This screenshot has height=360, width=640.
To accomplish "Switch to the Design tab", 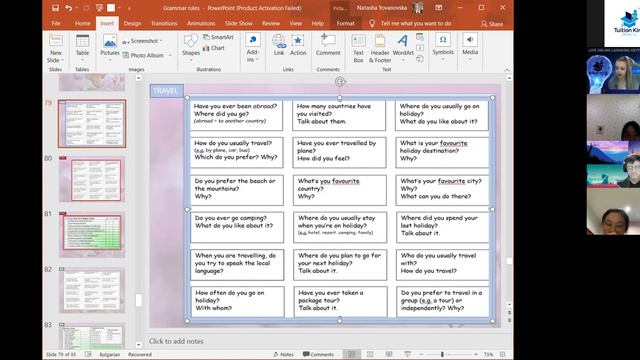I will (x=132, y=23).
